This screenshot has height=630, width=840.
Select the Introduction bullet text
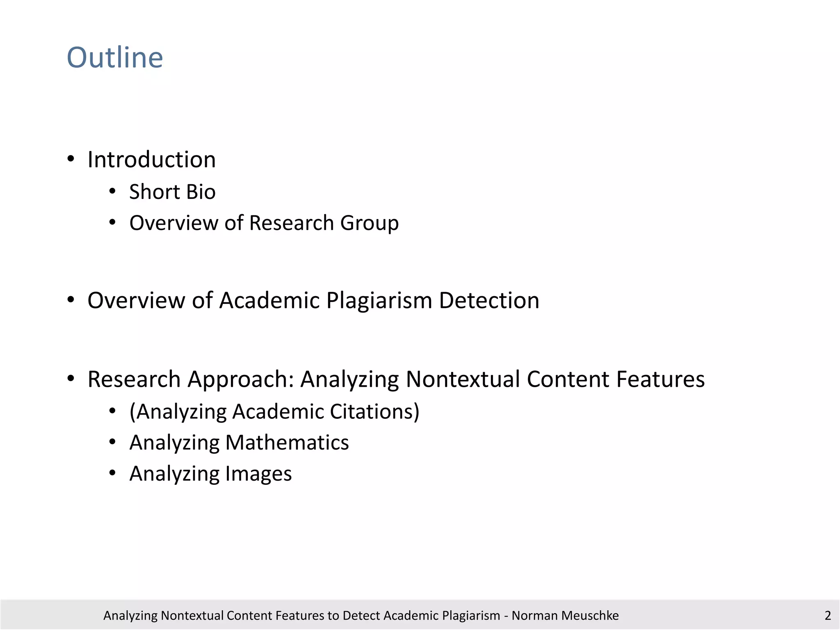[x=151, y=160]
